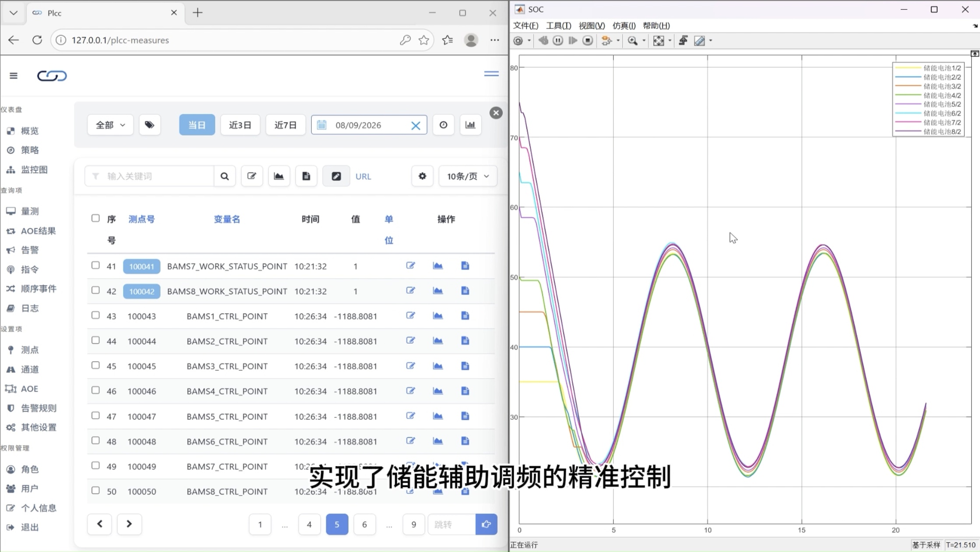
Task: Click the zoom tool in scope toolbar
Action: (x=632, y=41)
